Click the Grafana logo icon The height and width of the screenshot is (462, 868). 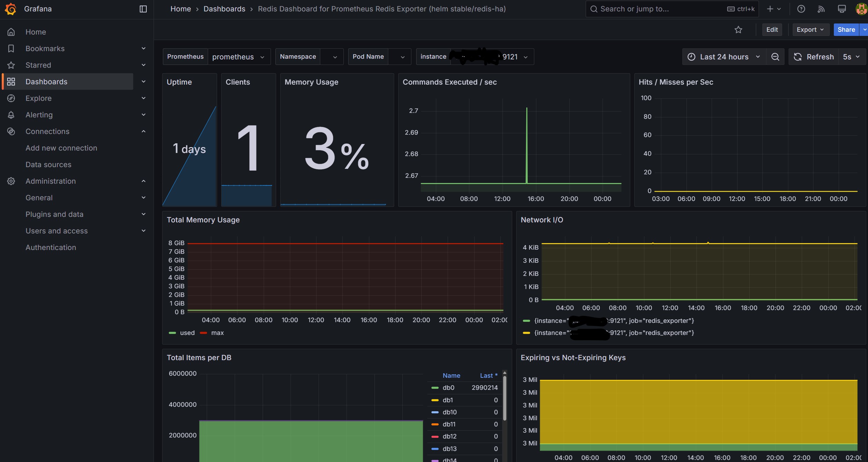pos(11,9)
